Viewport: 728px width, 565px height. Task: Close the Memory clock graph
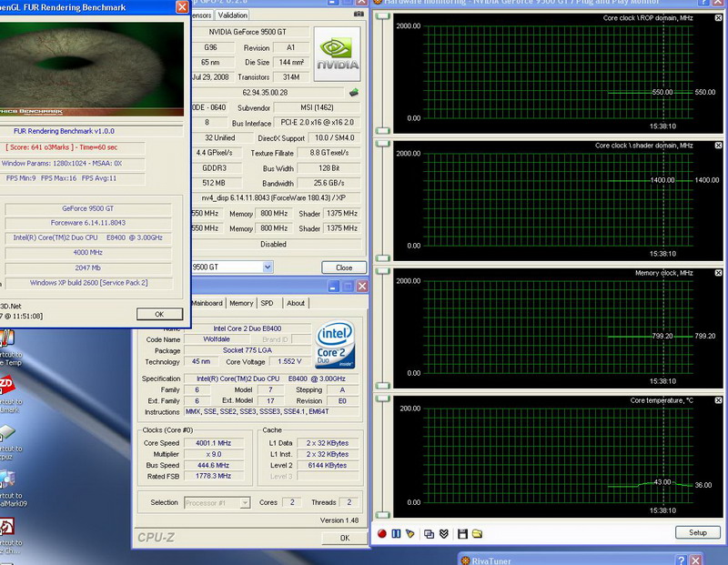718,273
